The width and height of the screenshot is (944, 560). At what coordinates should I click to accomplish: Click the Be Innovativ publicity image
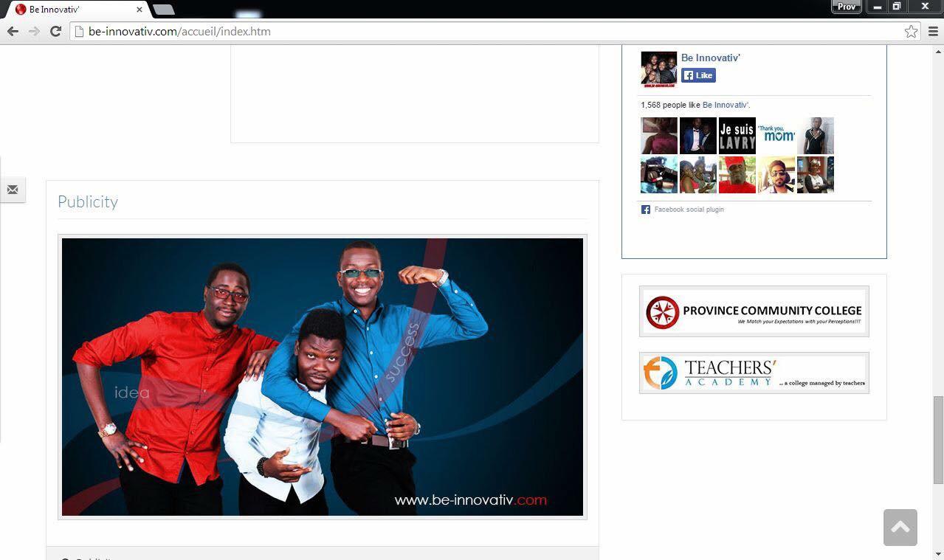(323, 377)
